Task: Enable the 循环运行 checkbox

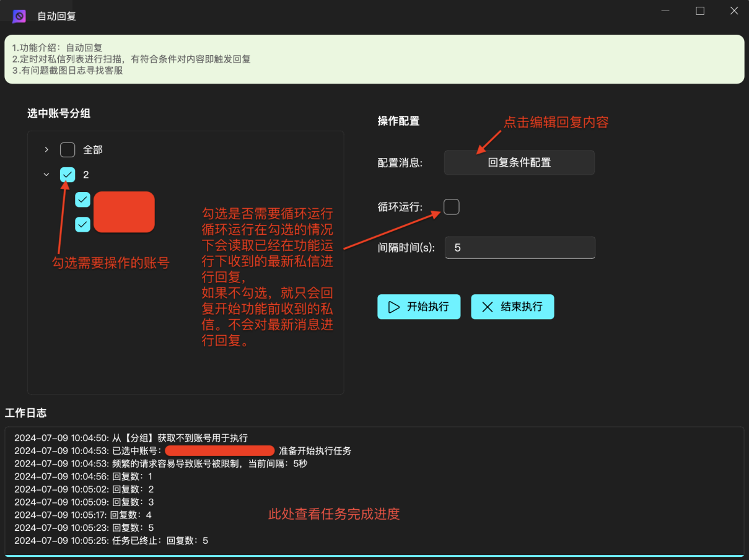Action: 452,207
